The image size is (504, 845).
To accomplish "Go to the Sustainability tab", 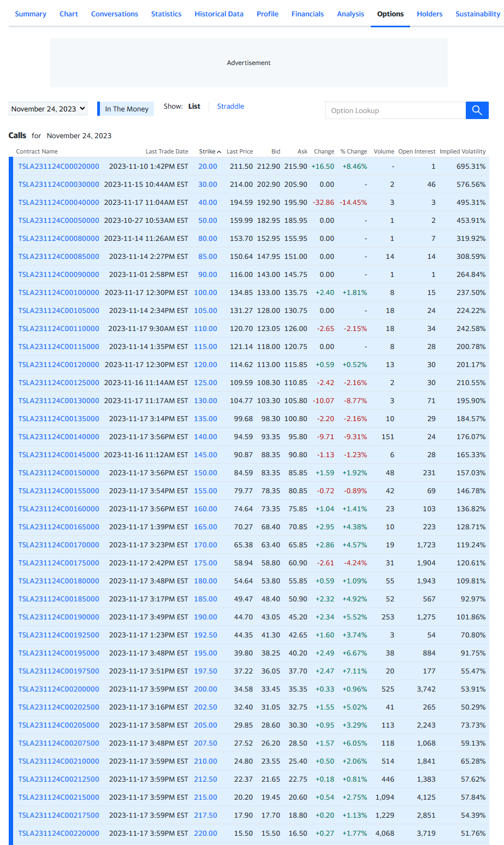I will [478, 14].
